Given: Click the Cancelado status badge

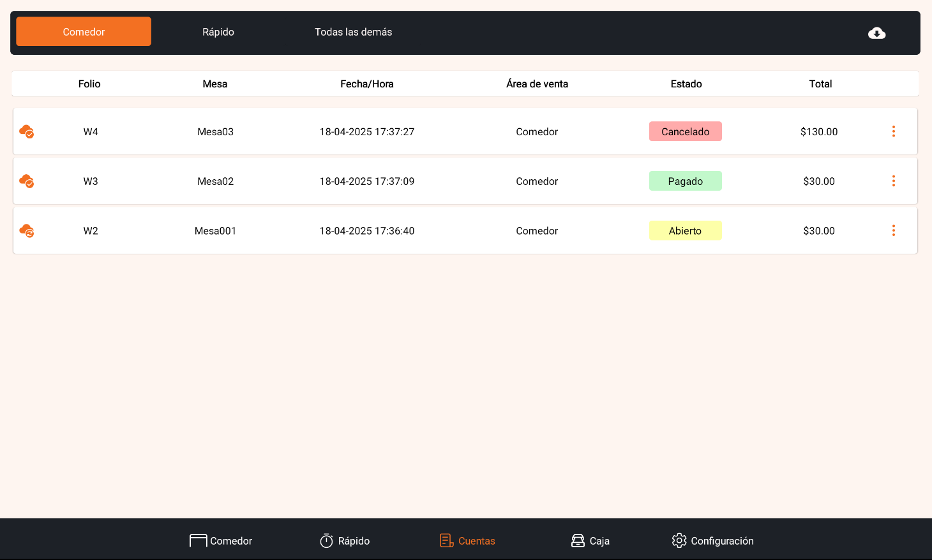Looking at the screenshot, I should pos(686,131).
